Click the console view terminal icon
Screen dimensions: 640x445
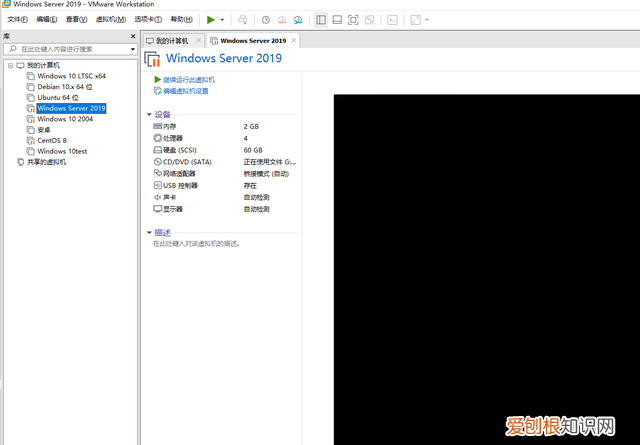pos(392,20)
